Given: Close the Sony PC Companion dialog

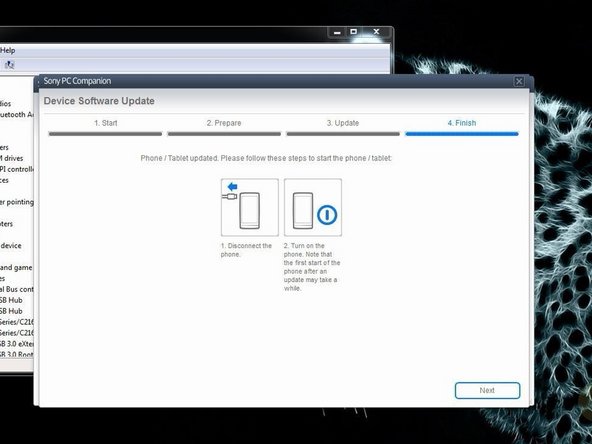Looking at the screenshot, I should click(519, 81).
